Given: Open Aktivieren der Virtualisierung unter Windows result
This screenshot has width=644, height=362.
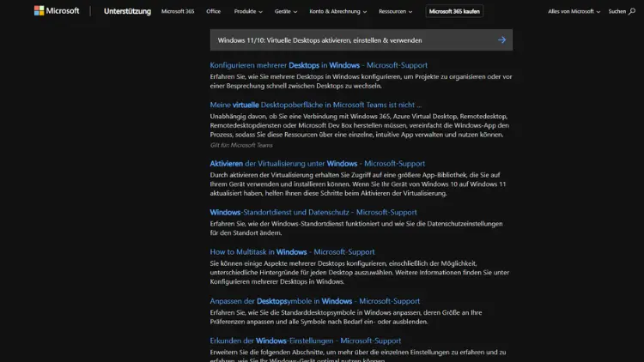Looking at the screenshot, I should (317, 163).
